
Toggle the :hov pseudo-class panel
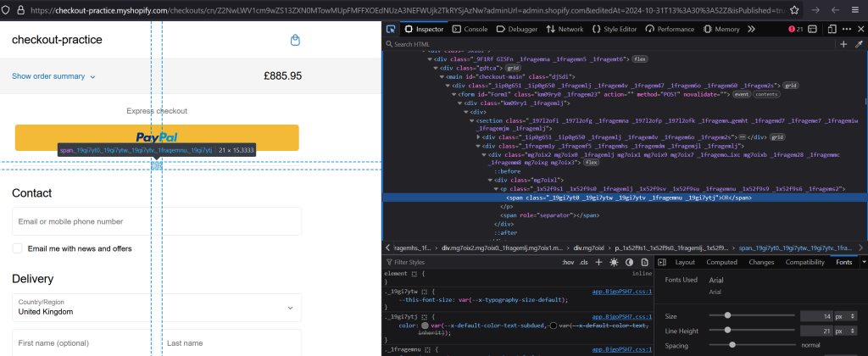point(568,263)
